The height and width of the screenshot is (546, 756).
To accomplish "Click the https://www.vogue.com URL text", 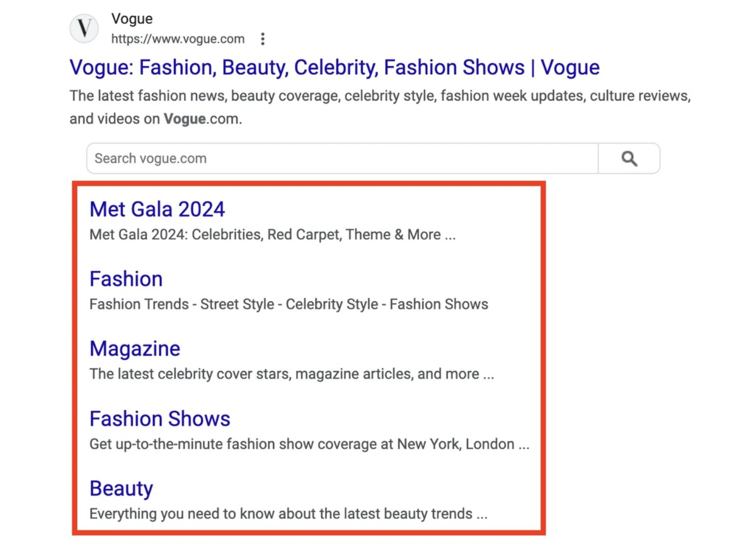I will [x=178, y=39].
